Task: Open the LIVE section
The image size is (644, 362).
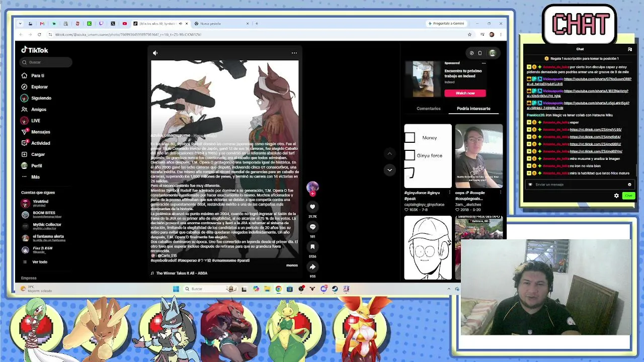Action: (31, 121)
